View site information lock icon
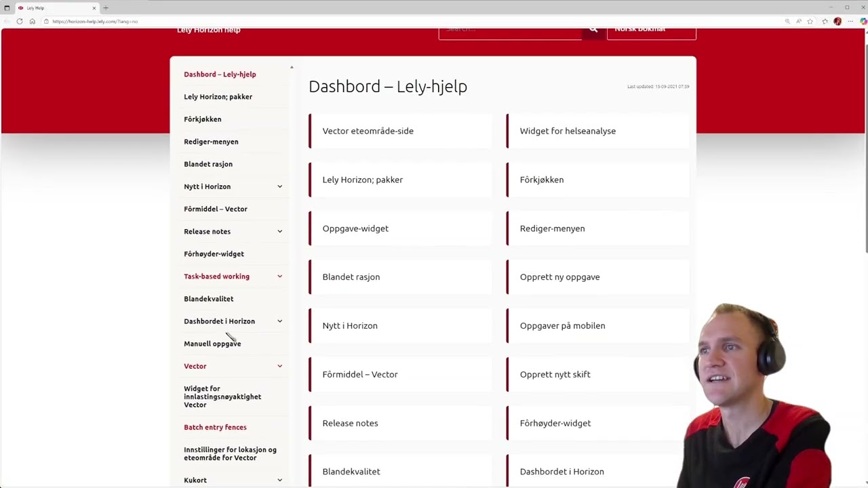 tap(46, 21)
